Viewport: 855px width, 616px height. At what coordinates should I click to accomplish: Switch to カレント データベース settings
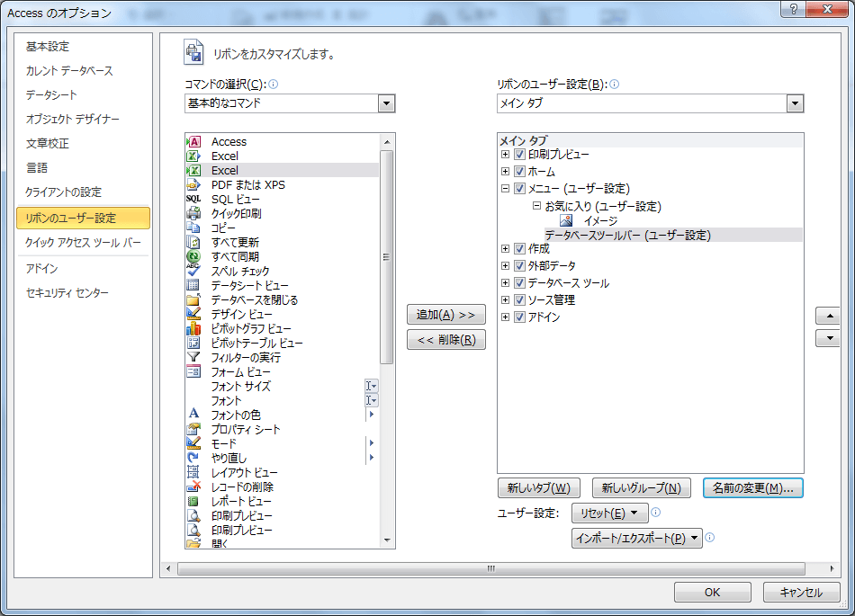pyautogui.click(x=69, y=71)
